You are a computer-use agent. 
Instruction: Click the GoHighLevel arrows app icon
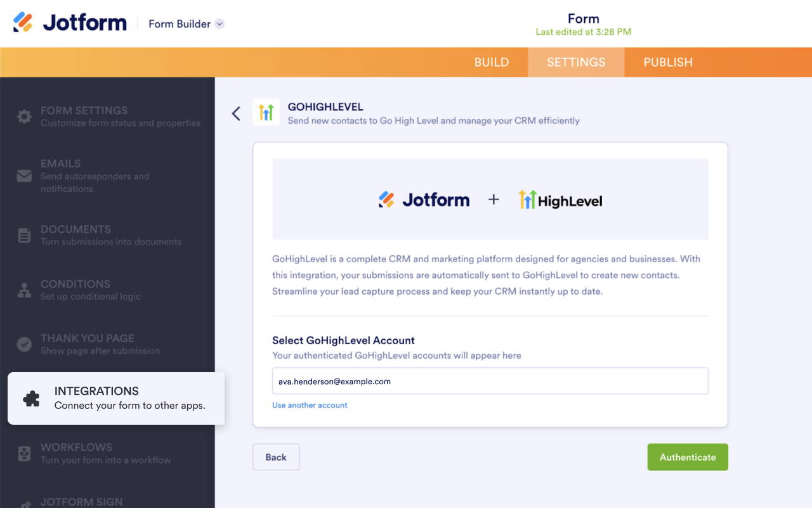click(x=266, y=112)
